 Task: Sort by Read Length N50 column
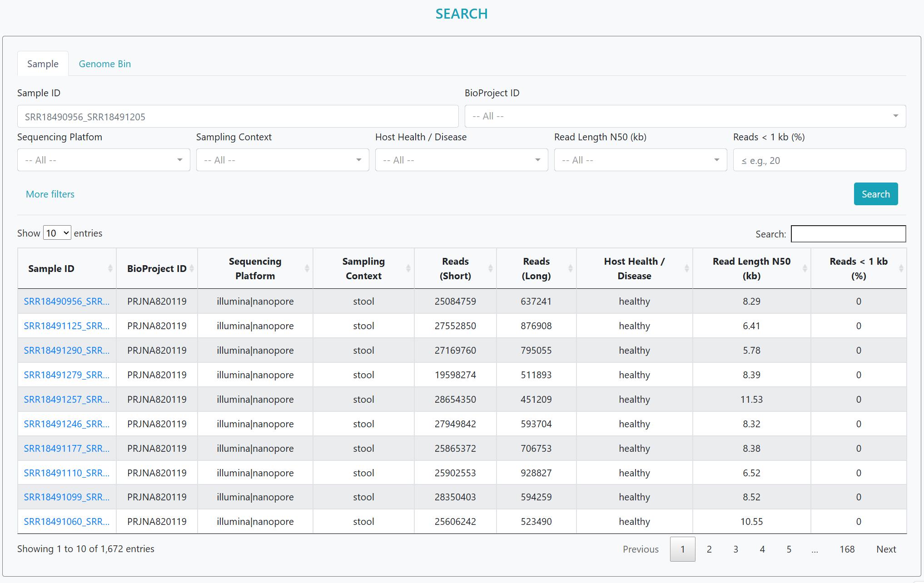pyautogui.click(x=751, y=268)
